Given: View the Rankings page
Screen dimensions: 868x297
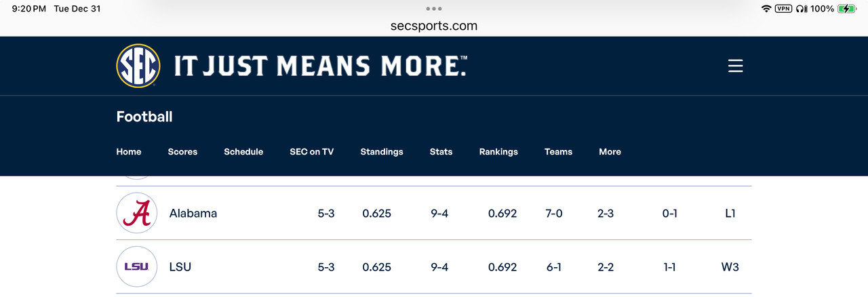Looking at the screenshot, I should [x=498, y=152].
